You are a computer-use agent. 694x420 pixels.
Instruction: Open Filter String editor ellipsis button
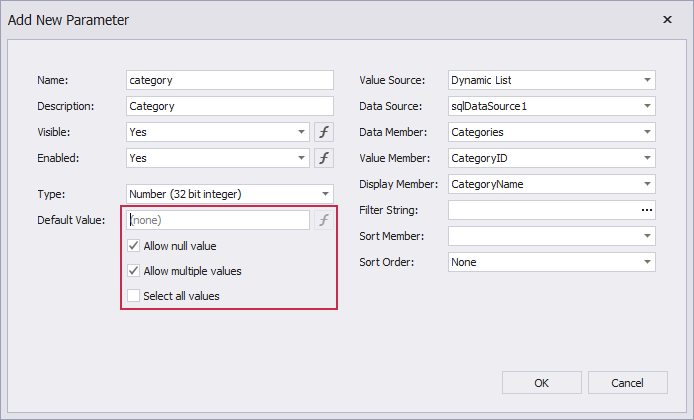pyautogui.click(x=646, y=210)
